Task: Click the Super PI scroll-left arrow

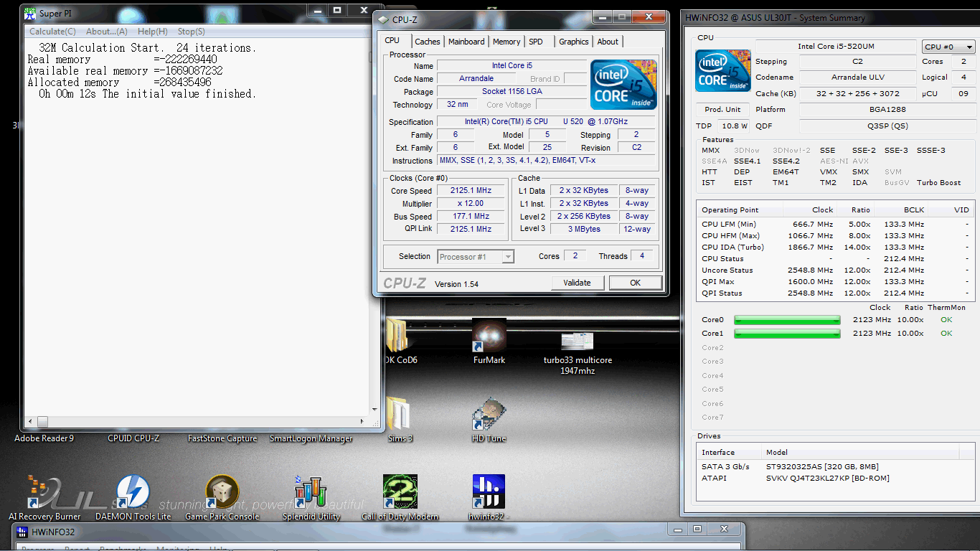Action: [31, 422]
